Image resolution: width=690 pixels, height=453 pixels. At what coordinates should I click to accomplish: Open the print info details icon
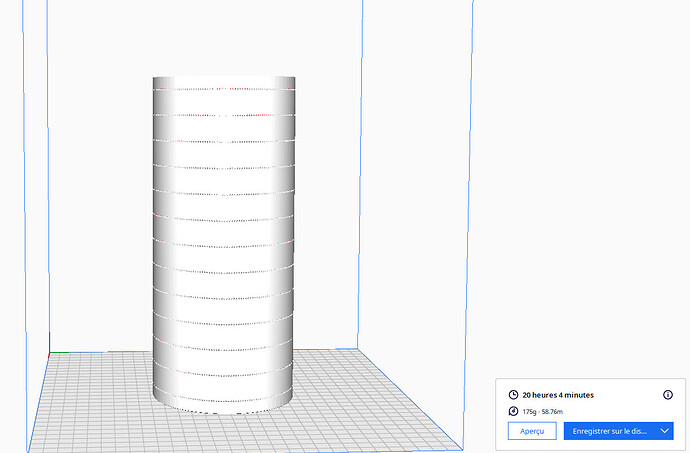(x=667, y=395)
